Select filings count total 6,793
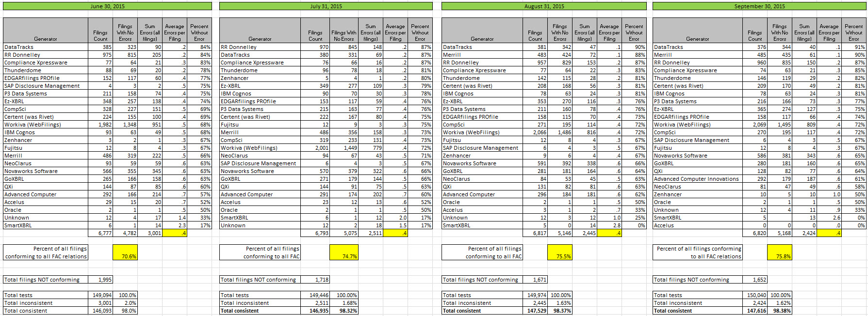The width and height of the screenshot is (868, 316). coord(315,233)
